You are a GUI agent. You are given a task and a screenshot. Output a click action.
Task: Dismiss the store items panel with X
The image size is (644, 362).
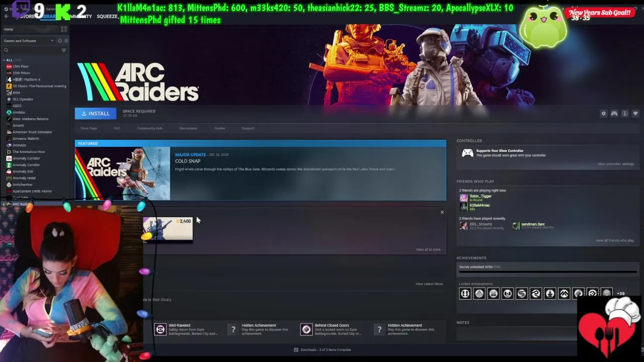pyautogui.click(x=442, y=212)
